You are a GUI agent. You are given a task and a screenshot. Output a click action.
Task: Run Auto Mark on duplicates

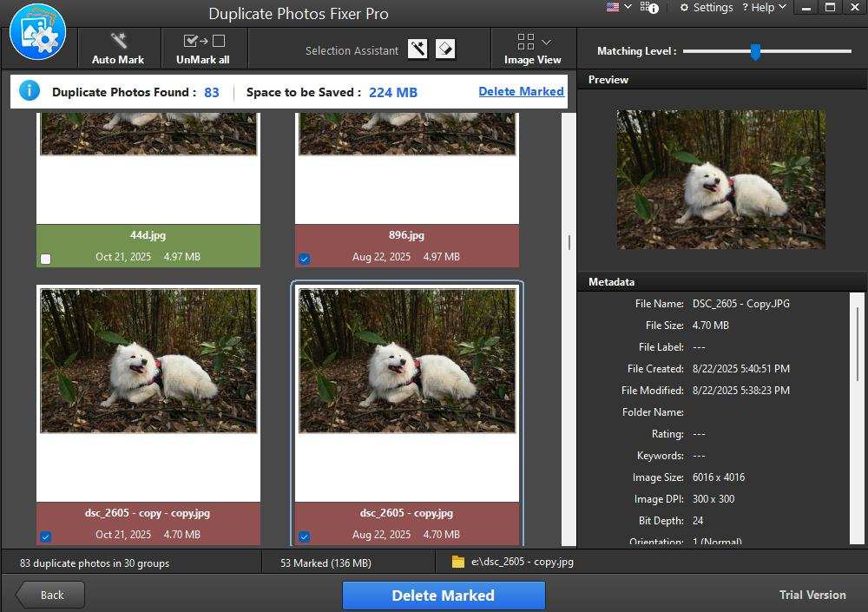tap(118, 49)
